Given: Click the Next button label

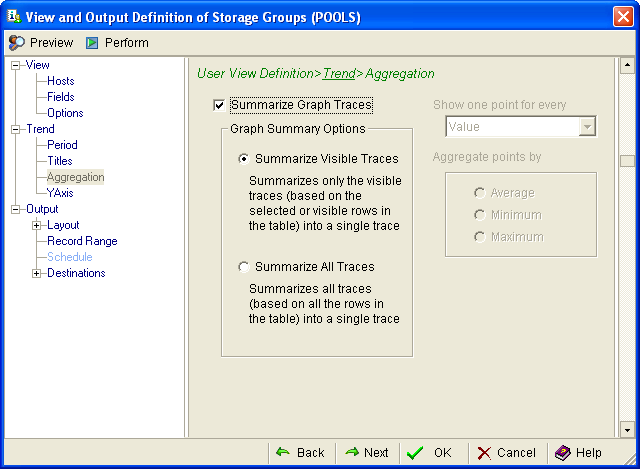Looking at the screenshot, I should [376, 453].
